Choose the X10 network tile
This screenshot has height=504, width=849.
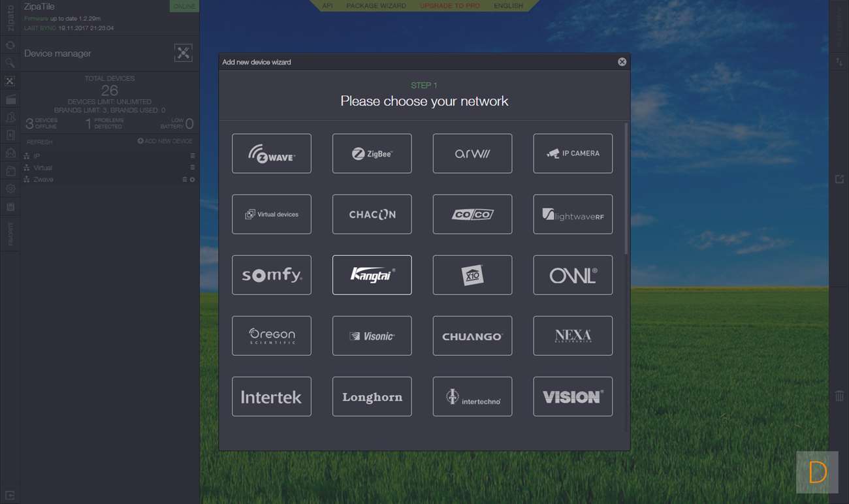[473, 275]
